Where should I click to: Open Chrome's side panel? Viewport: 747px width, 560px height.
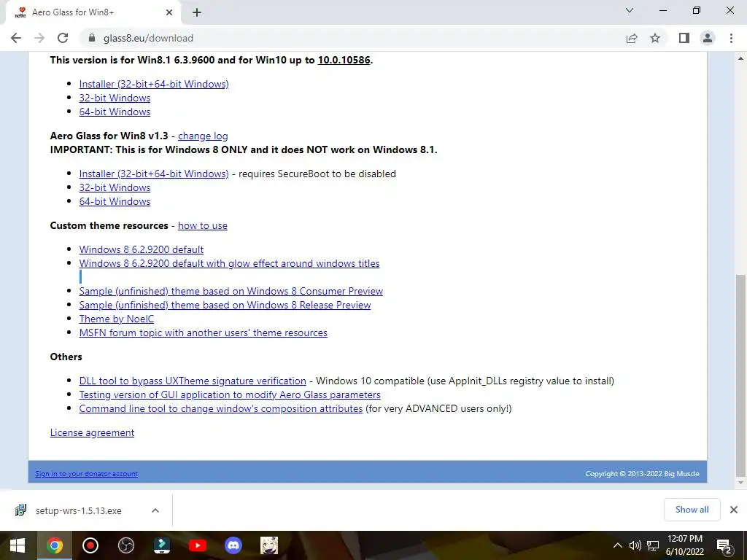point(684,38)
